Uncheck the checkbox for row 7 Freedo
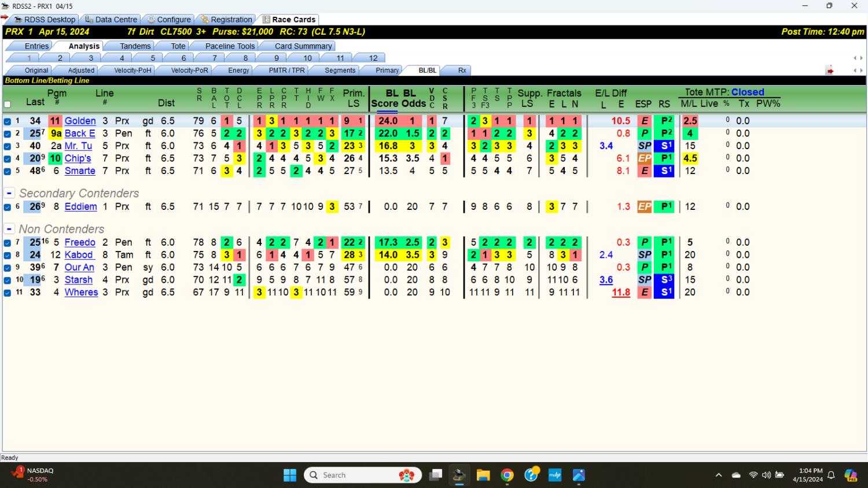 click(x=8, y=243)
